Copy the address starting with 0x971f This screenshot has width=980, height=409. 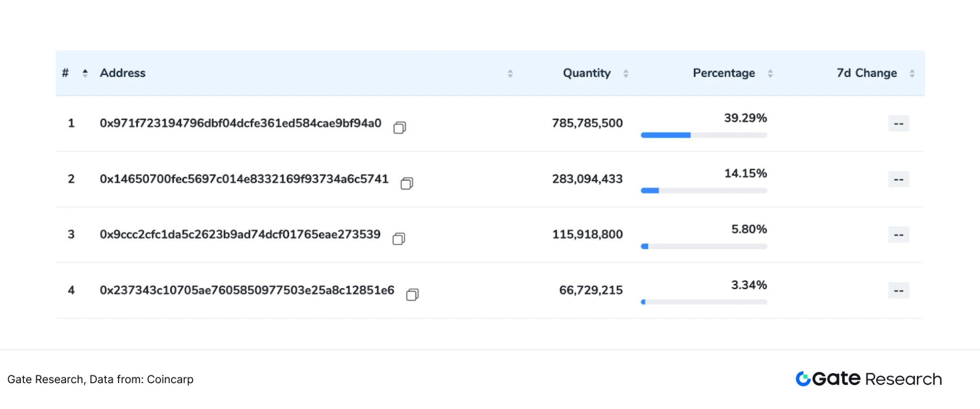click(x=400, y=127)
